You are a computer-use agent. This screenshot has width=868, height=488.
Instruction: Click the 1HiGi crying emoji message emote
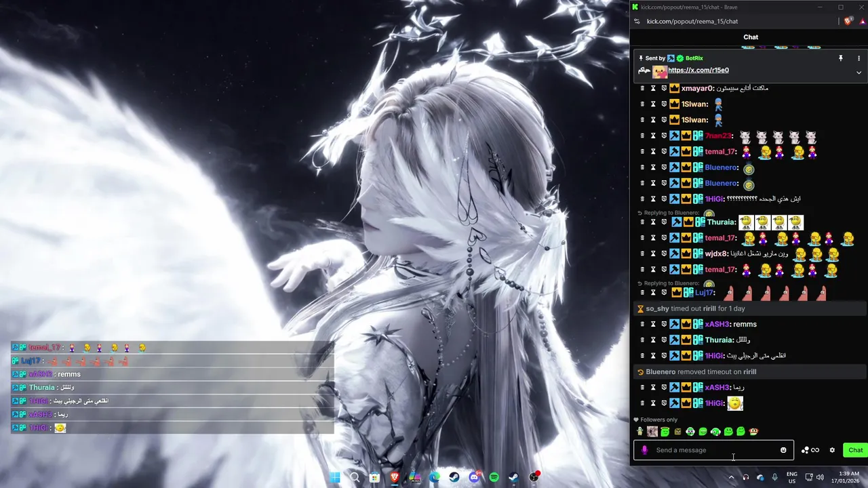click(x=735, y=403)
